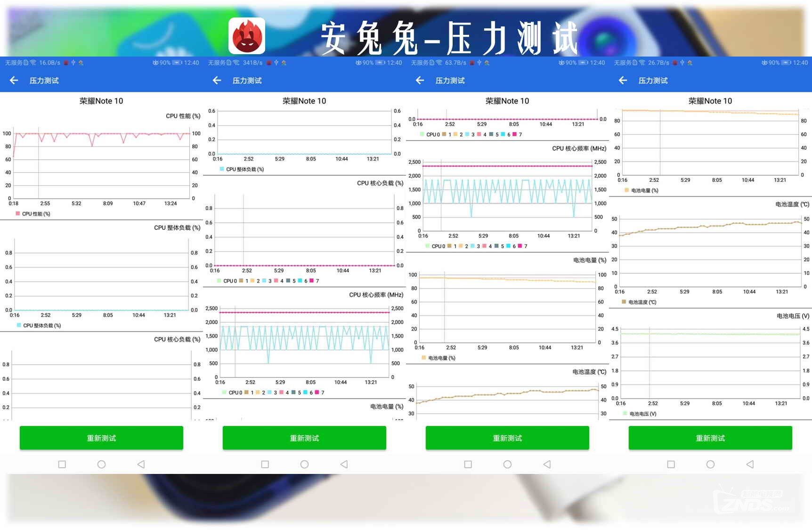Tap the square recents key in second screenshot

pos(265,464)
